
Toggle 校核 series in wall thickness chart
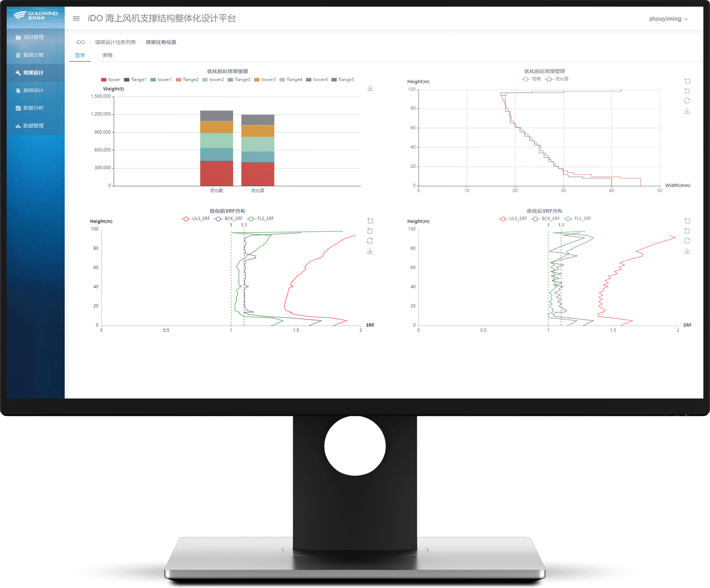pos(531,79)
